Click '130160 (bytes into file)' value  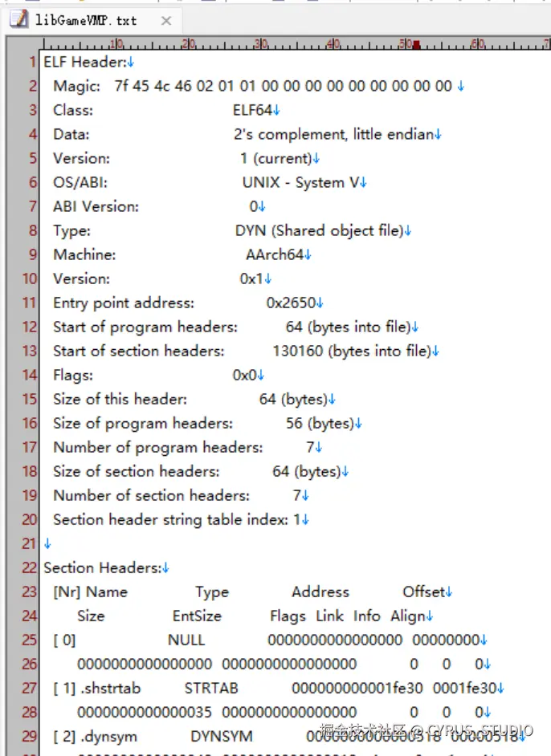coord(352,351)
